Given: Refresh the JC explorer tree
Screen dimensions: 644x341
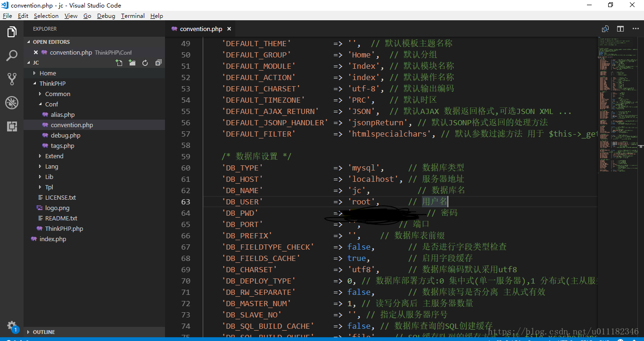Looking at the screenshot, I should point(145,63).
